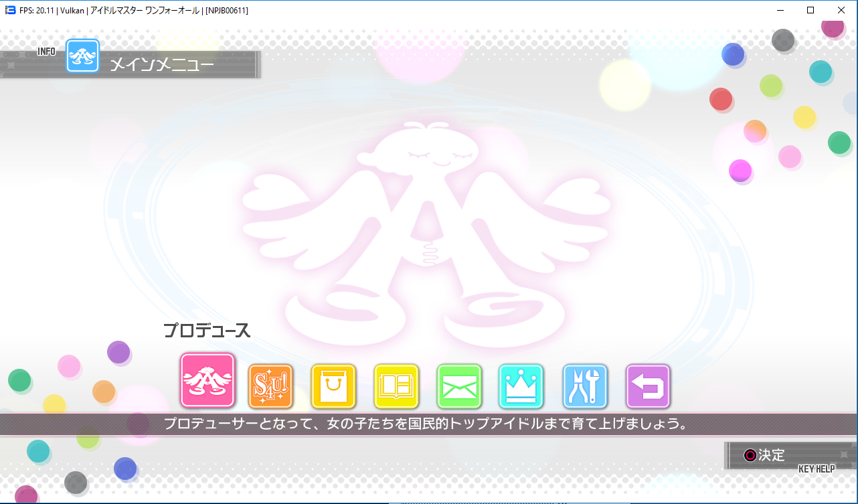Image resolution: width=858 pixels, height=504 pixels.
Task: Click the purple return arrow icon
Action: point(648,386)
